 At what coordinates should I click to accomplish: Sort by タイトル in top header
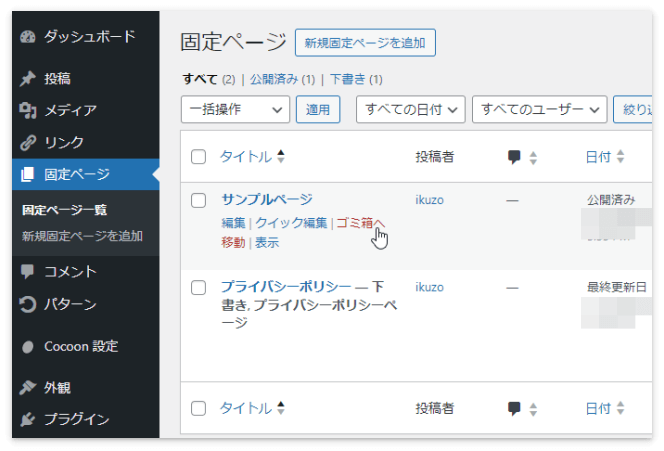click(246, 157)
